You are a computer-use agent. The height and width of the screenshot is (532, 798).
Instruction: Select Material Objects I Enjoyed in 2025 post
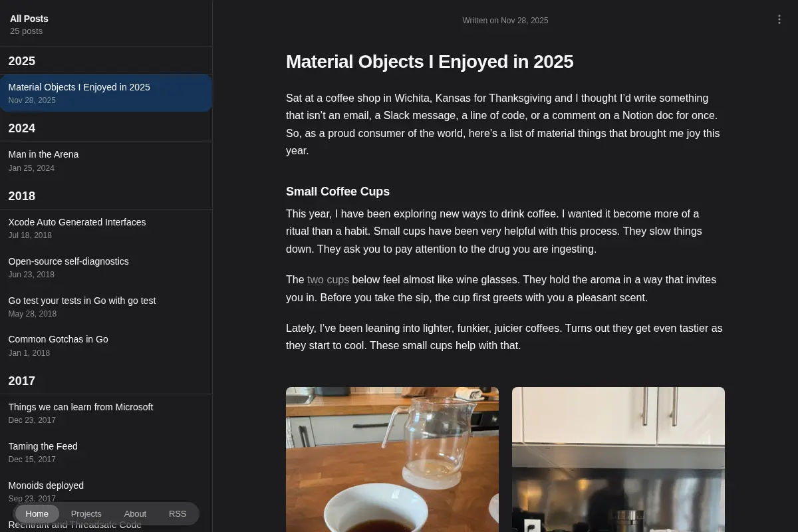coord(106,93)
